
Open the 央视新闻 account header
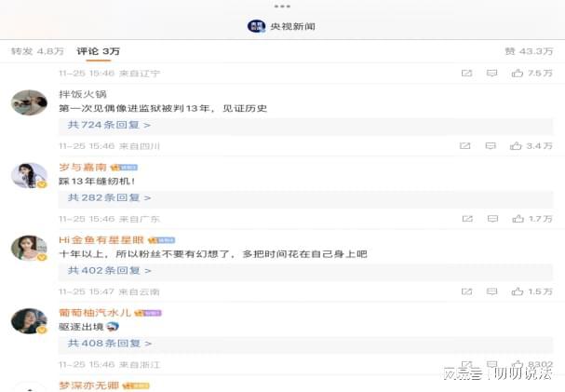tap(281, 26)
